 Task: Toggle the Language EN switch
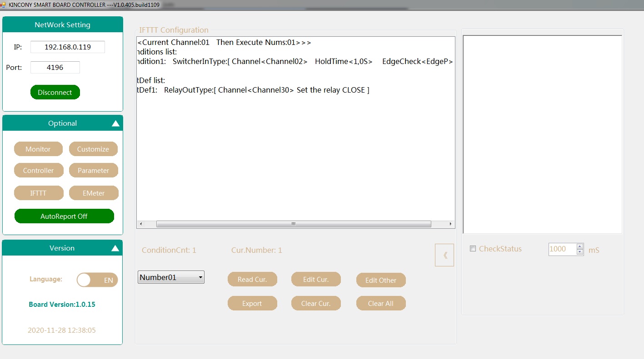[x=97, y=280]
